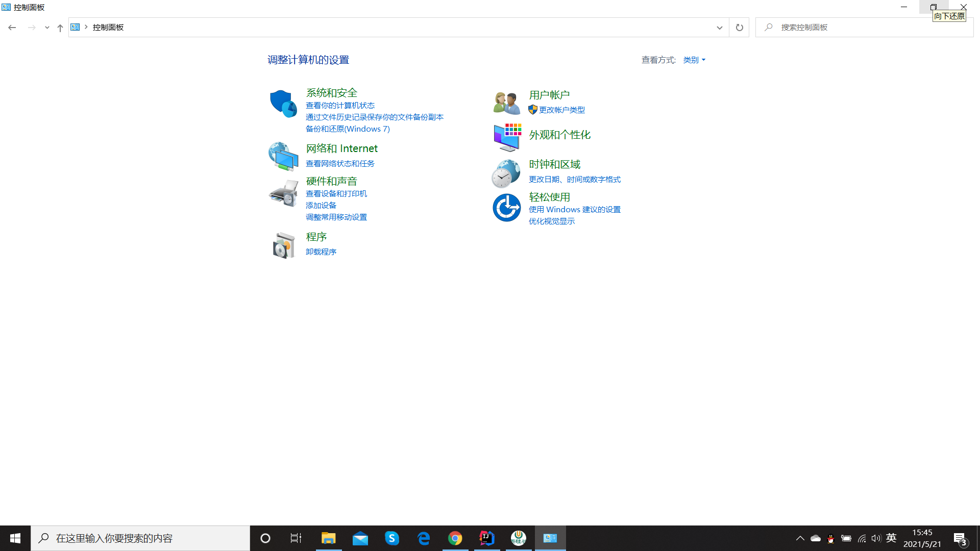Expand the address bar history dropdown arrow

[x=719, y=28]
